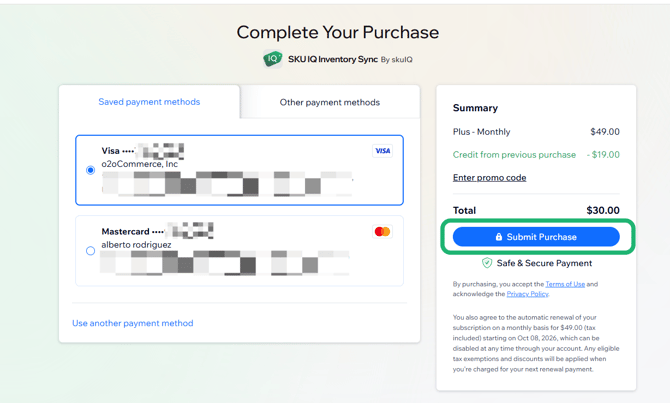670x403 pixels.
Task: Click the Visa logo icon
Action: tap(382, 151)
